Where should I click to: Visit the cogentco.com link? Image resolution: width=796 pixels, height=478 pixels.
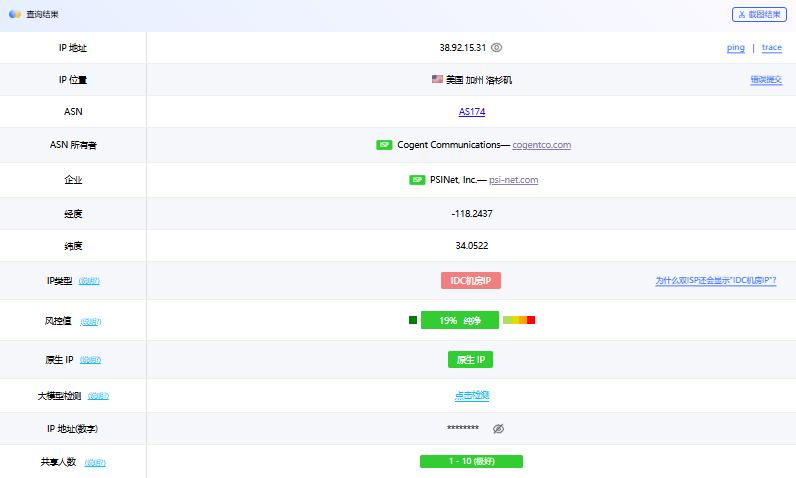(541, 145)
